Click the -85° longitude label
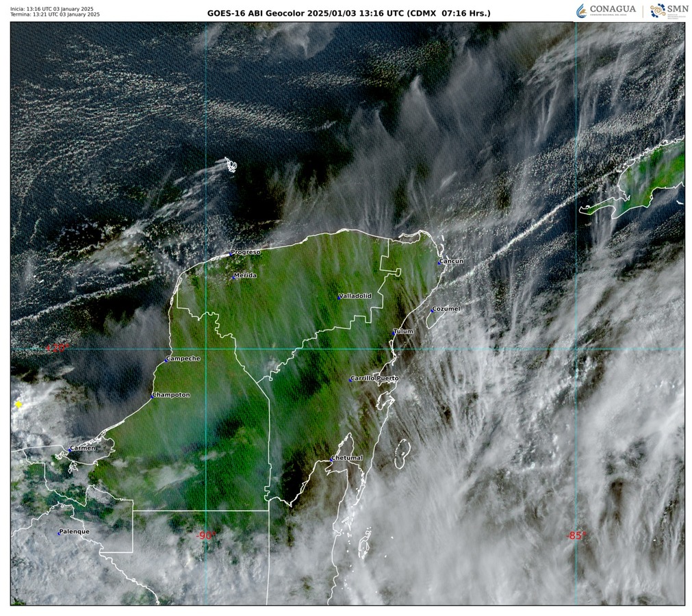Viewport: 692px width, 616px height. (x=575, y=535)
